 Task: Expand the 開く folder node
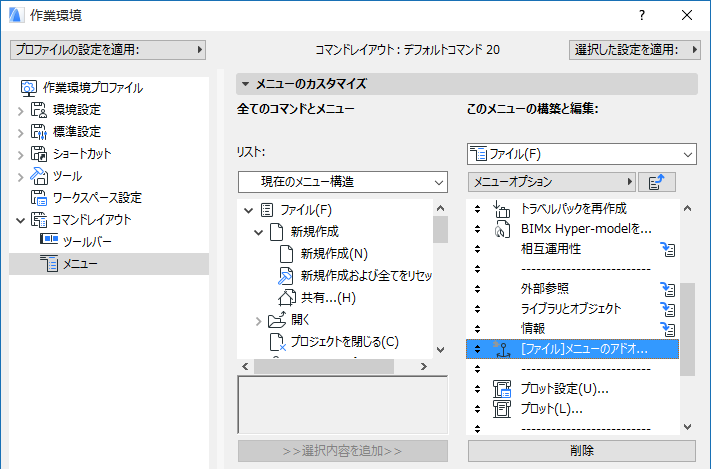259,321
